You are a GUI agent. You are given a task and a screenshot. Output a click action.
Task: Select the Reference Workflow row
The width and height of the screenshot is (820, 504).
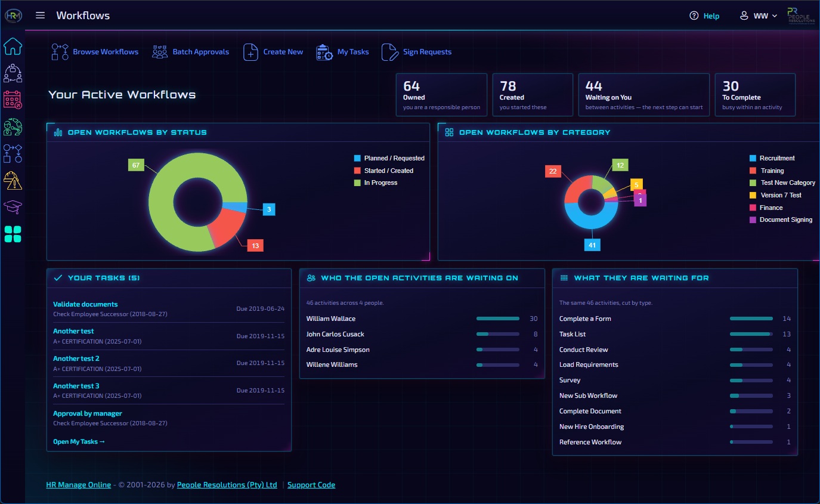[675, 442]
